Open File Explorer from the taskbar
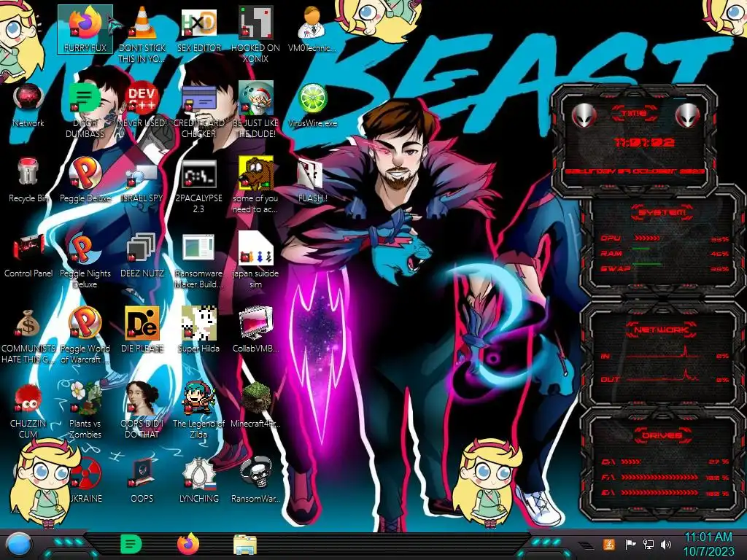The width and height of the screenshot is (747, 560). tap(245, 545)
